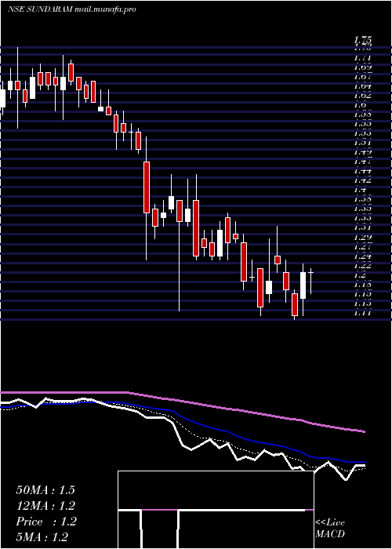This screenshot has height=549, width=392.
Task: Click the 1.4 price axis label
Action: point(360,190)
